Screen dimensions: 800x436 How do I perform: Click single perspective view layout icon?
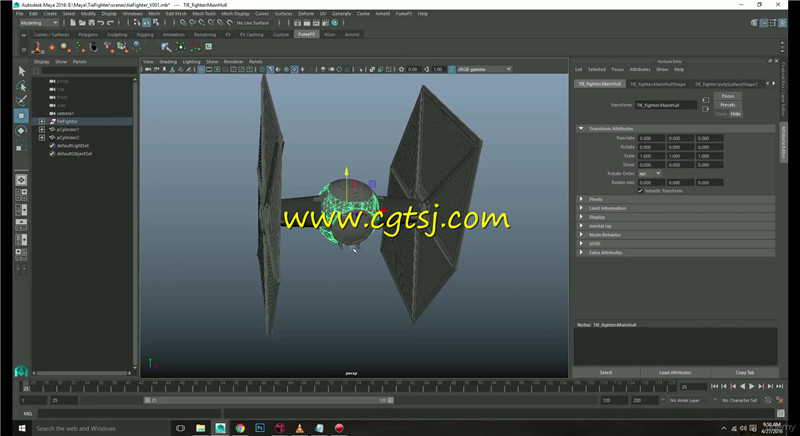point(21,180)
